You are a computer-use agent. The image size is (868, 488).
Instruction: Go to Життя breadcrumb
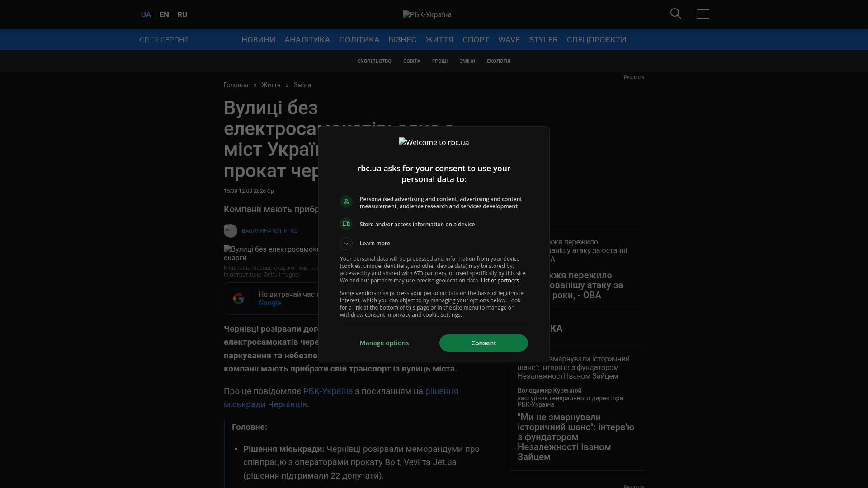point(271,85)
